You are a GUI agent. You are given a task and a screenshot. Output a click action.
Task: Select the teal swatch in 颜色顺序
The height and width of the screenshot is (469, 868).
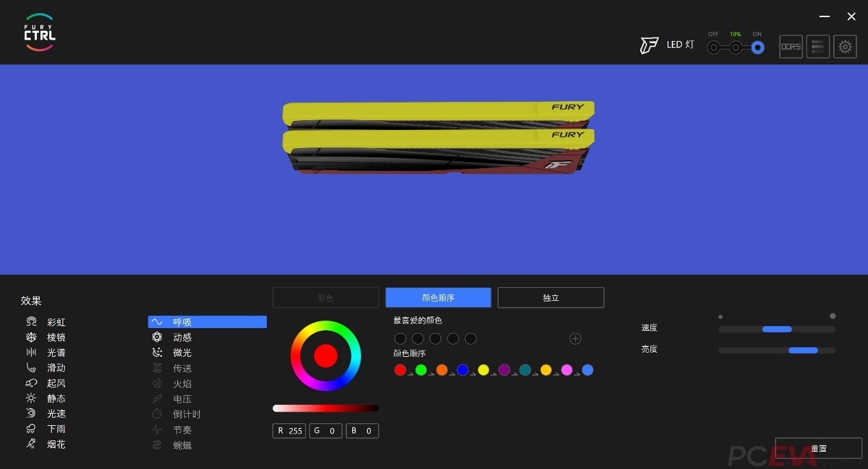[525, 370]
